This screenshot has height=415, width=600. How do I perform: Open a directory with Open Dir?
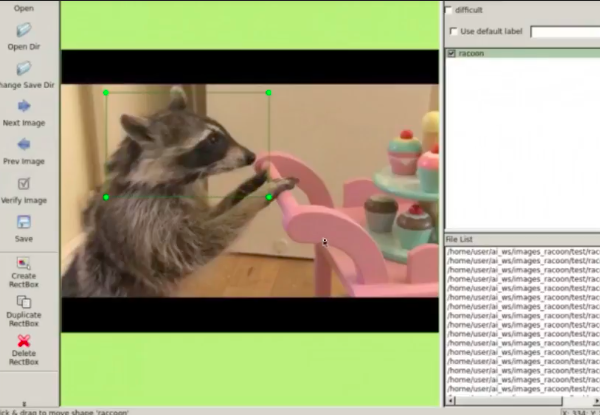click(24, 37)
